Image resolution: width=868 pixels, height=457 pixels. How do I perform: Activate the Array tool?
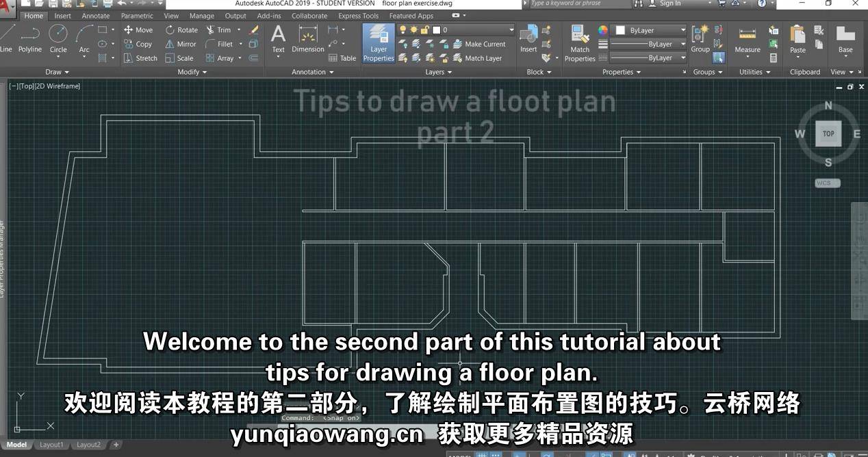click(x=220, y=58)
